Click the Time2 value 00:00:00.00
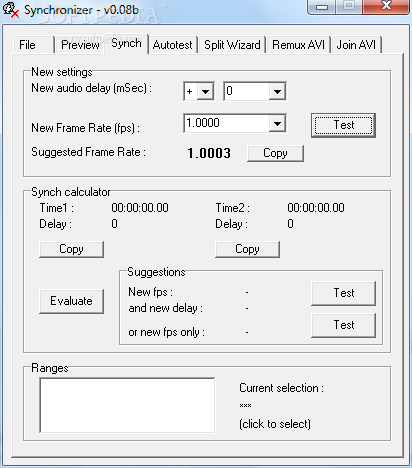This screenshot has height=468, width=412. tap(316, 208)
